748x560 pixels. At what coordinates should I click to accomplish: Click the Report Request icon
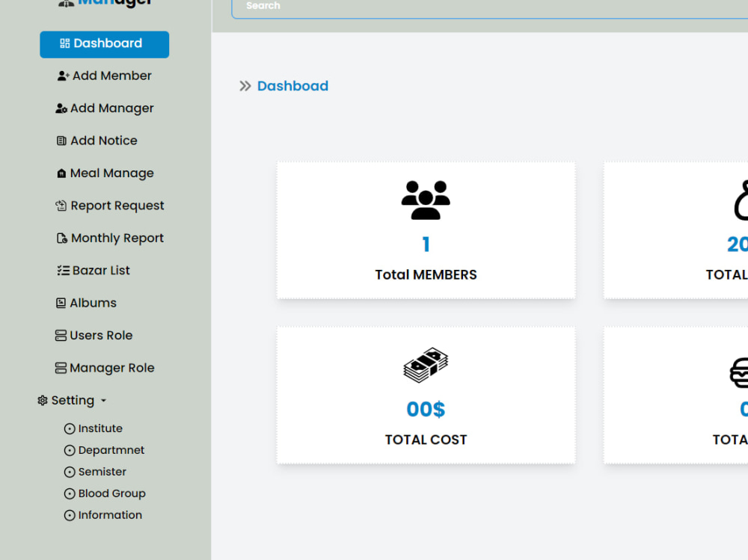[x=61, y=206]
